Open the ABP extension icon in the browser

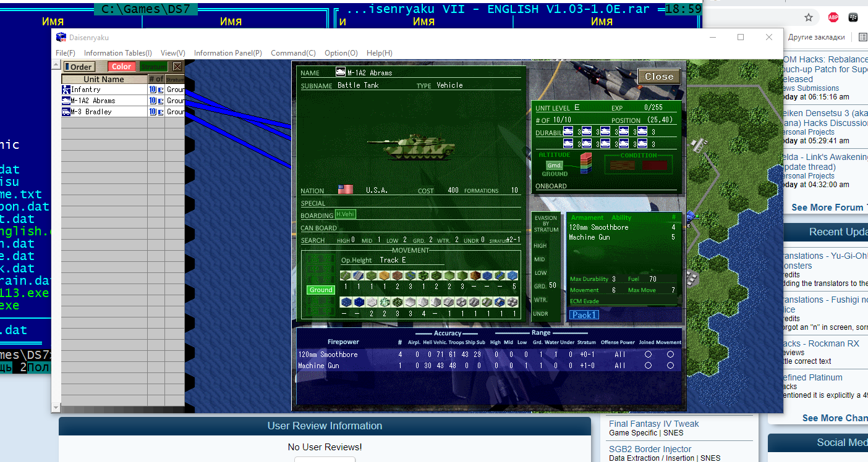pyautogui.click(x=833, y=17)
